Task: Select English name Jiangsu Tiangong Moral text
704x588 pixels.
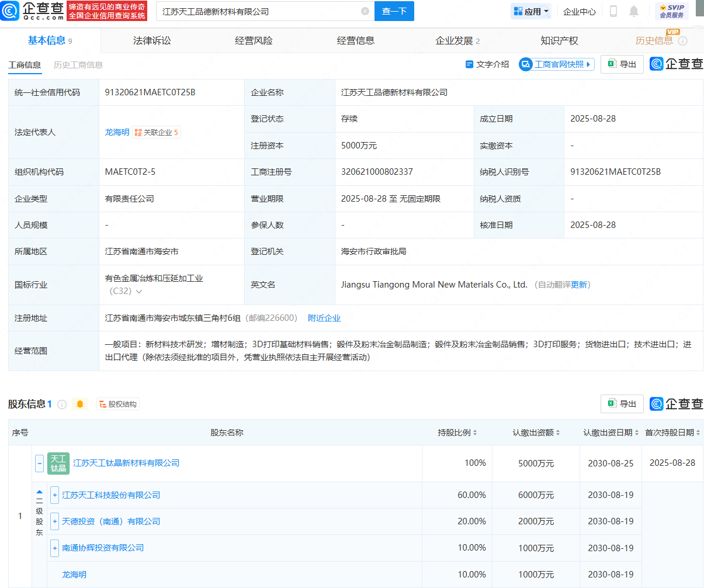Action: (x=434, y=285)
